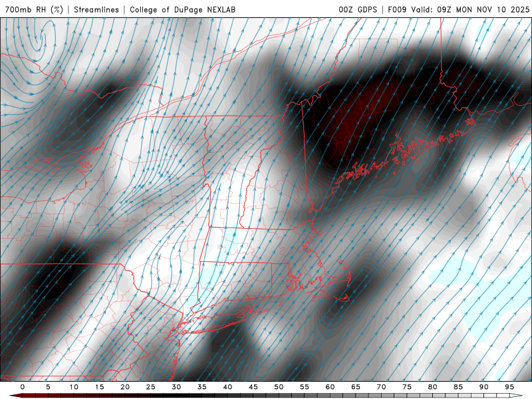Click the "700mb RH (%)" title text
Viewport: 532px width, 399px height.
(x=34, y=9)
